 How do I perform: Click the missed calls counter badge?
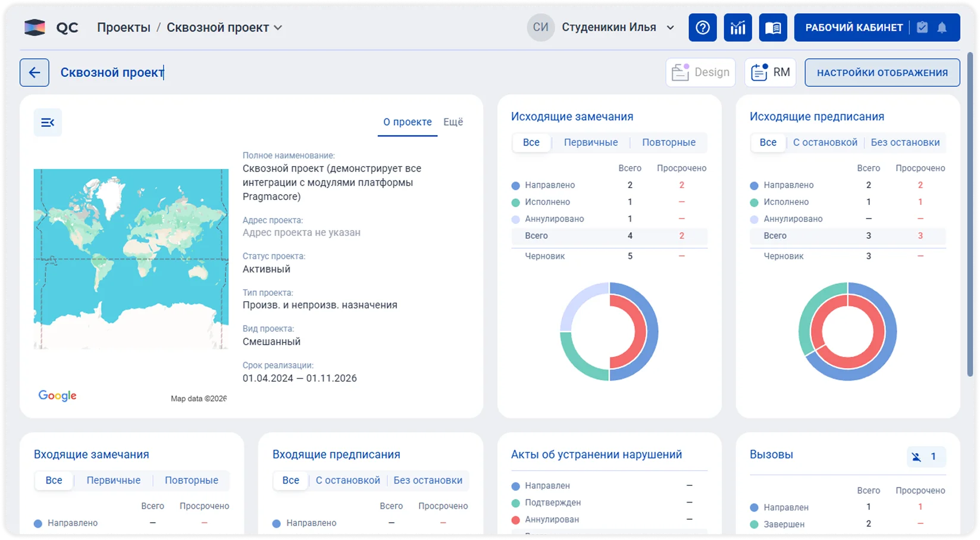(x=926, y=457)
